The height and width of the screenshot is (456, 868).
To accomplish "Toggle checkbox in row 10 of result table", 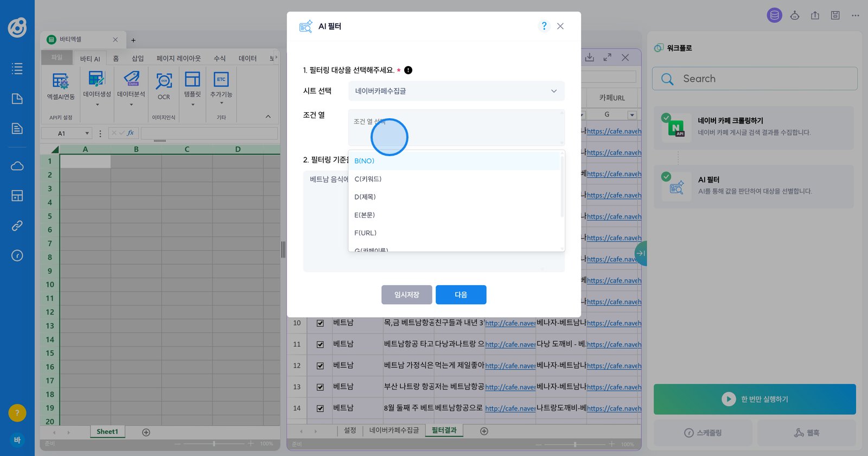I will tap(320, 323).
